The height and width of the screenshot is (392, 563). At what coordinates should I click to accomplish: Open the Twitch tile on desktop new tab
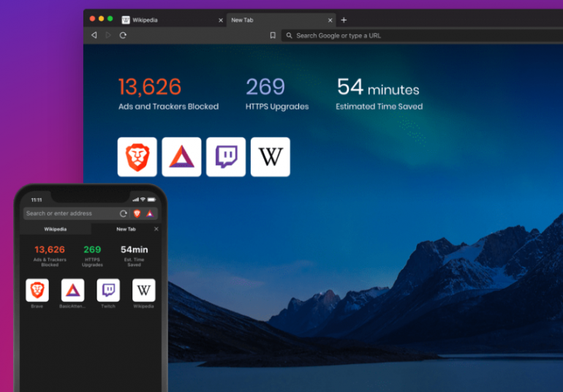point(226,157)
